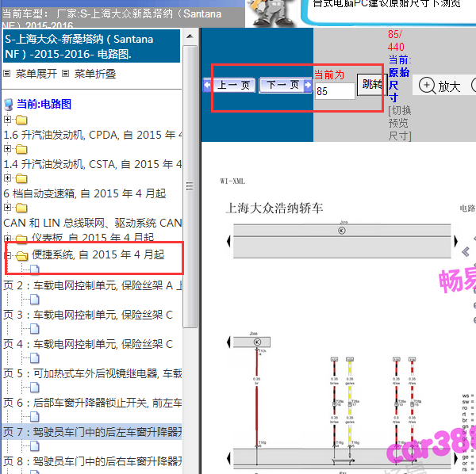Focus the page number field showing 85
This screenshot has width=476, height=474.
pos(335,91)
